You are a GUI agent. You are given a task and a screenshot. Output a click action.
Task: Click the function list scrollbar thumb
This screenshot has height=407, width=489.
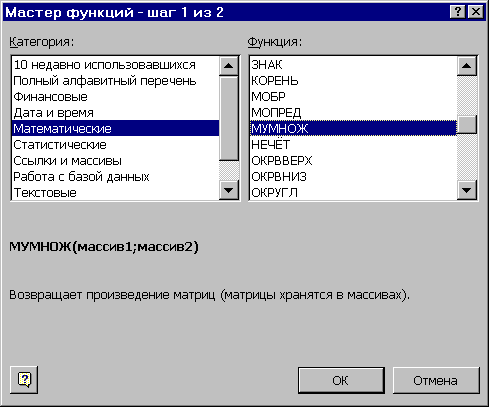click(x=467, y=125)
